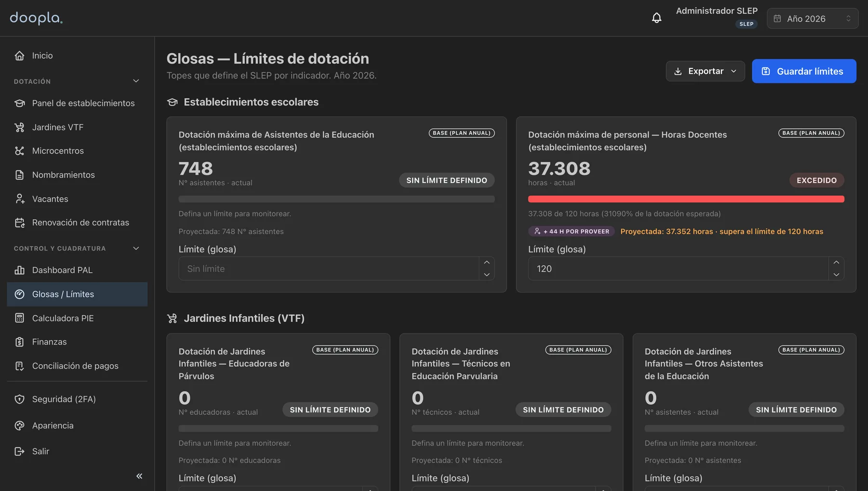Image resolution: width=868 pixels, height=491 pixels.
Task: Click BASE (PLAN ANUAL) tag on Horas Docentes
Action: point(811,133)
